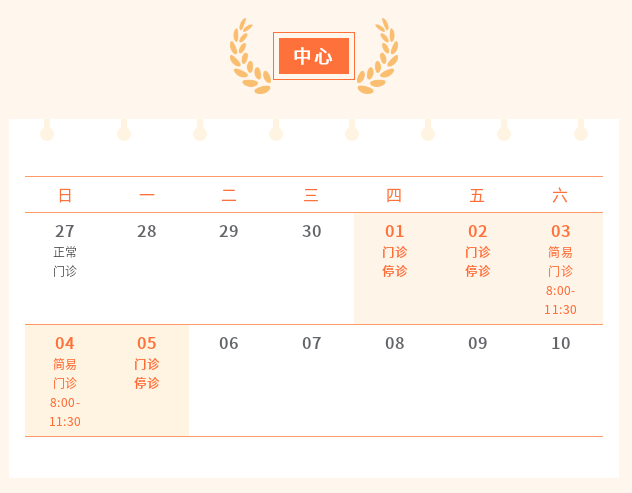Choose date 09 on the calendar

click(478, 344)
